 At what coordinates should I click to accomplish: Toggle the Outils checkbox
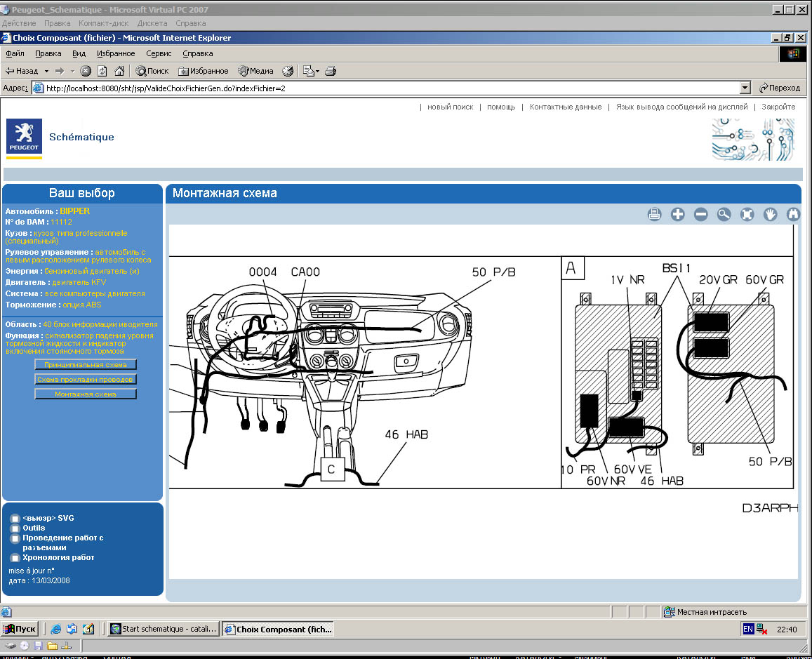click(x=15, y=528)
